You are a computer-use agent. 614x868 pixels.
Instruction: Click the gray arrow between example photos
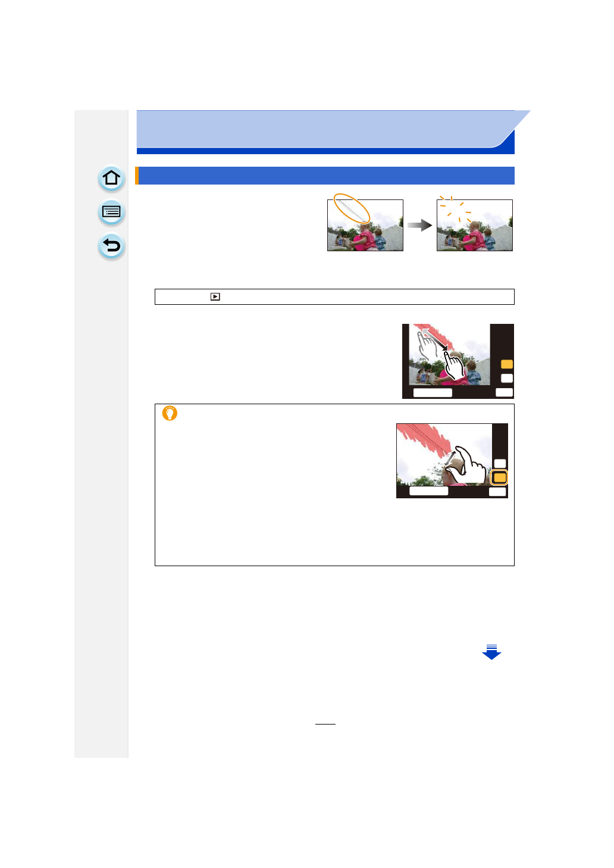click(420, 226)
